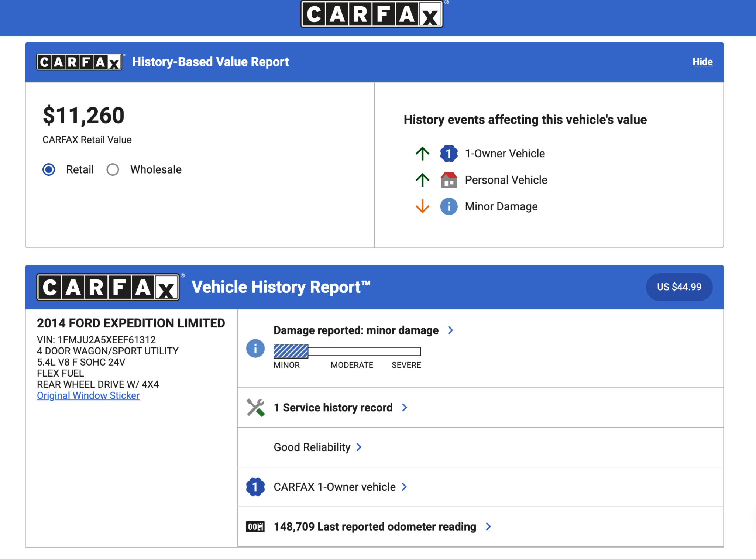This screenshot has width=756, height=559.
Task: Click the service history wrench icon
Action: point(255,408)
